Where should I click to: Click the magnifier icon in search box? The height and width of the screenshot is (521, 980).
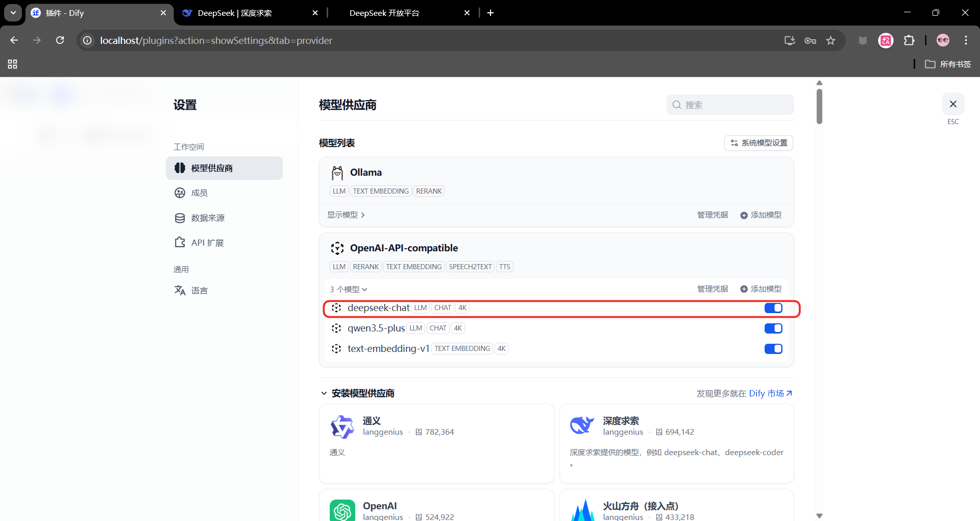click(x=677, y=105)
